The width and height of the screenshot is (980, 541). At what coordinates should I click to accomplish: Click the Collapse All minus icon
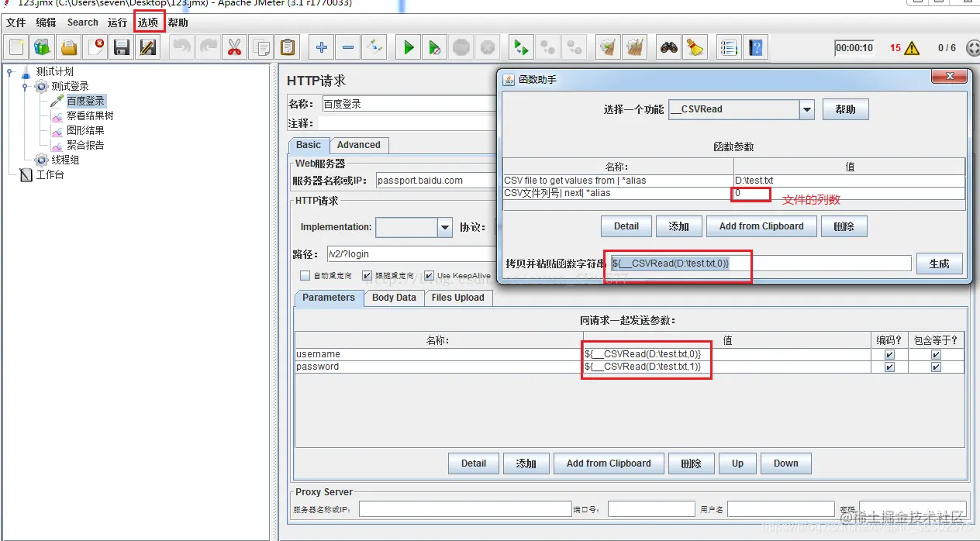[348, 47]
